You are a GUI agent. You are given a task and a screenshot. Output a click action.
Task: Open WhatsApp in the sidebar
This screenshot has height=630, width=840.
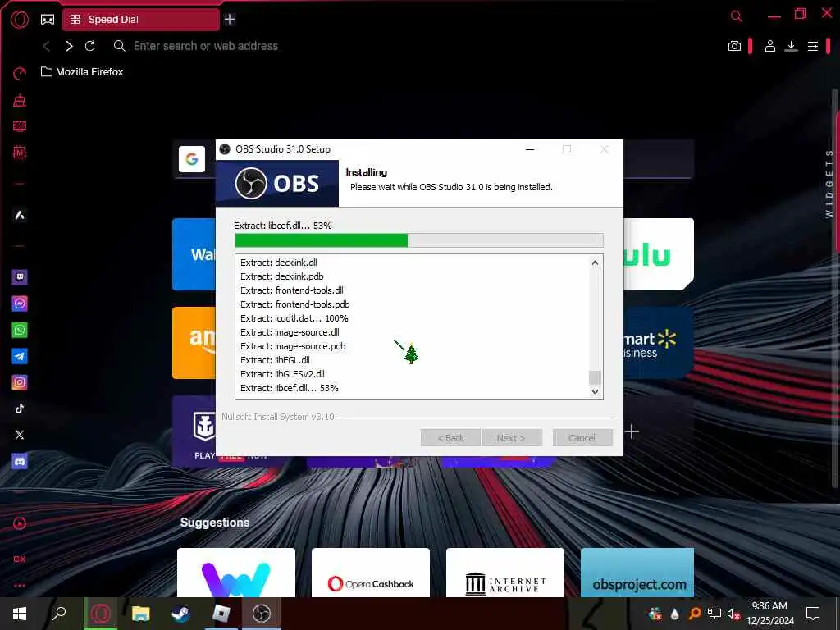(20, 330)
